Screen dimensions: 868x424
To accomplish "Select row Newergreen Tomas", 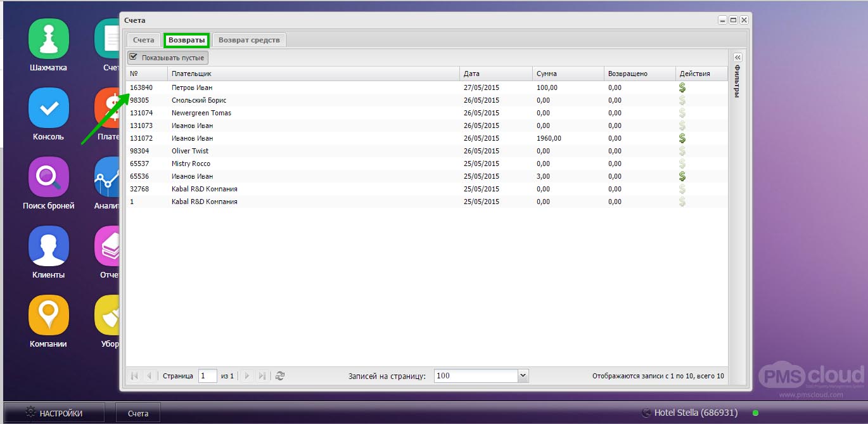I will tap(426, 113).
